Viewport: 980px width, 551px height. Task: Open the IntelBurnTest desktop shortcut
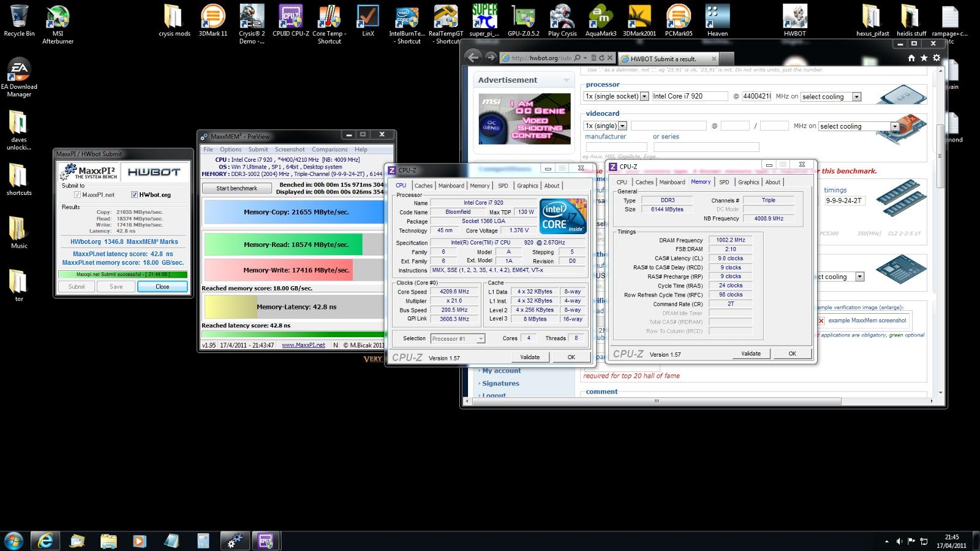click(407, 24)
